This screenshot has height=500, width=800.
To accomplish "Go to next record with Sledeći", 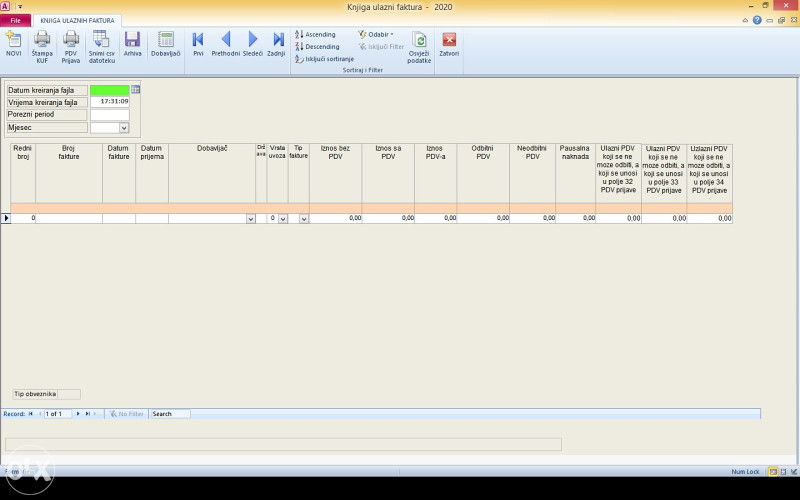I will pyautogui.click(x=253, y=44).
